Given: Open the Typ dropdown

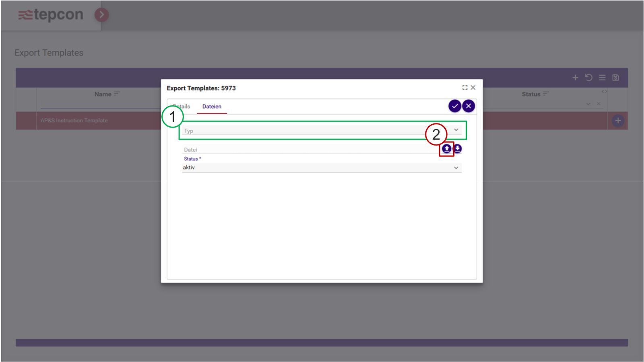Looking at the screenshot, I should click(456, 130).
